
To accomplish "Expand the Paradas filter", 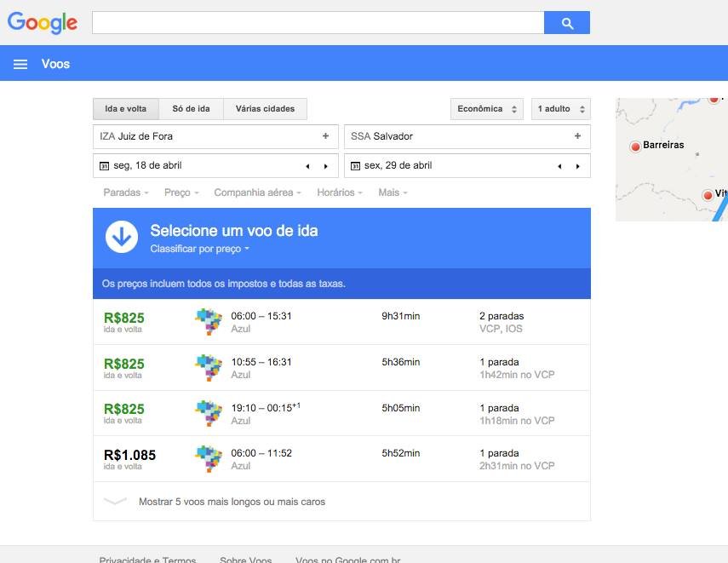I will [125, 192].
